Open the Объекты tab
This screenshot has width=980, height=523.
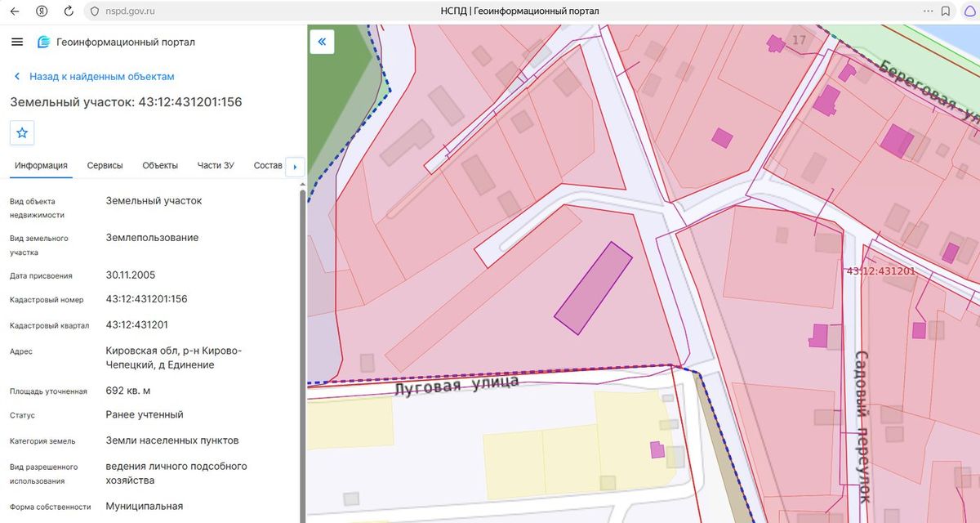tap(160, 165)
